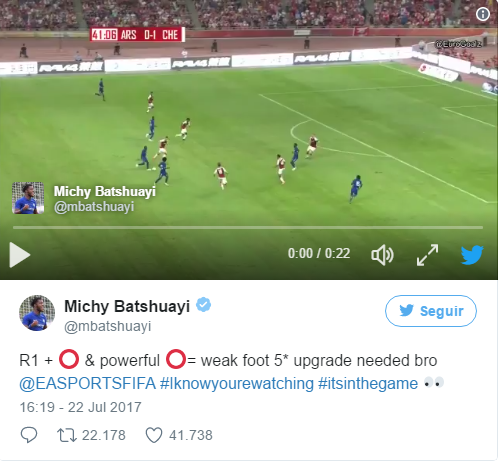Click Michy Batshuayi profile avatar below video

pos(37,313)
